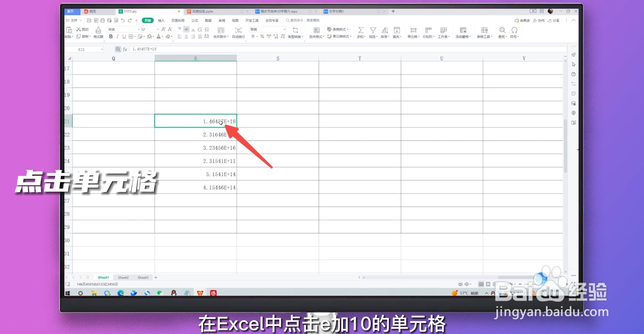Screen dimensions: 644x334
Task: Toggle middle vertical alignment button
Action: (186, 29)
